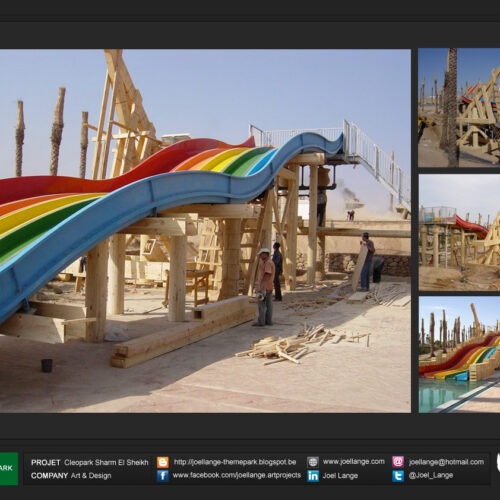
Task: Select the top thumbnail of wooden structure
Action: pyautogui.click(x=459, y=108)
